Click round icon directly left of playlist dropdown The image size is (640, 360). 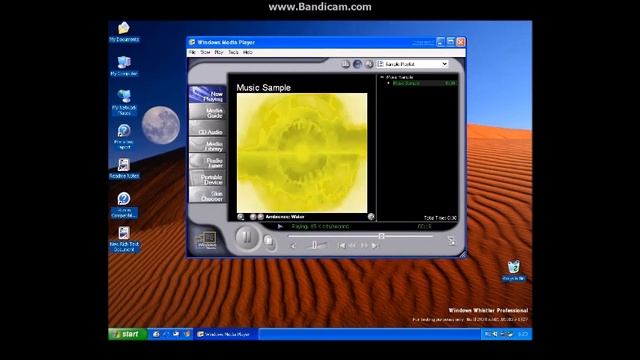369,64
